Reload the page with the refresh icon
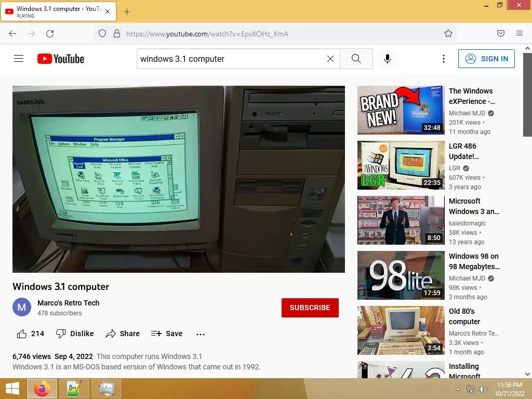The image size is (532, 399). 50,34
